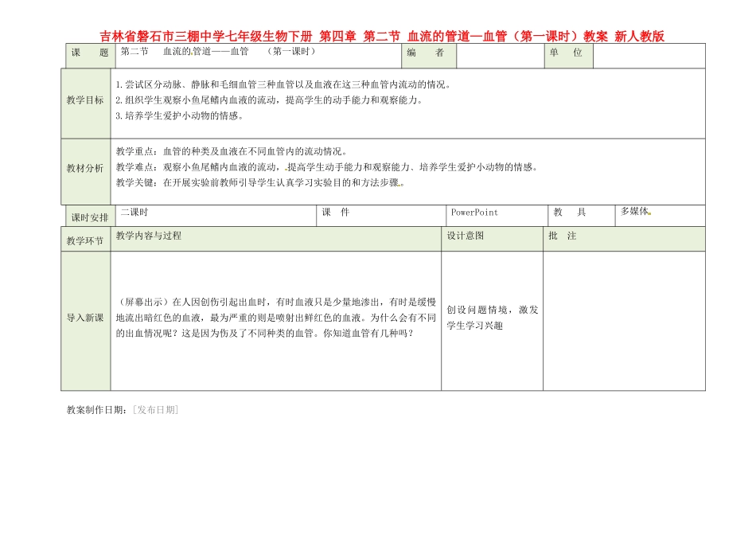Click objective 1 about 动脉、静脉和毛细血管
756x535 pixels.
click(x=283, y=85)
